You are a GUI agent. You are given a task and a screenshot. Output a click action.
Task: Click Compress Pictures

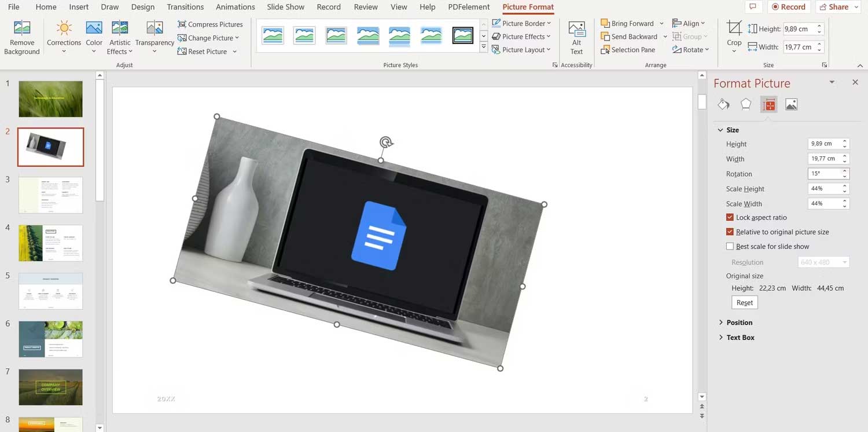(x=210, y=24)
